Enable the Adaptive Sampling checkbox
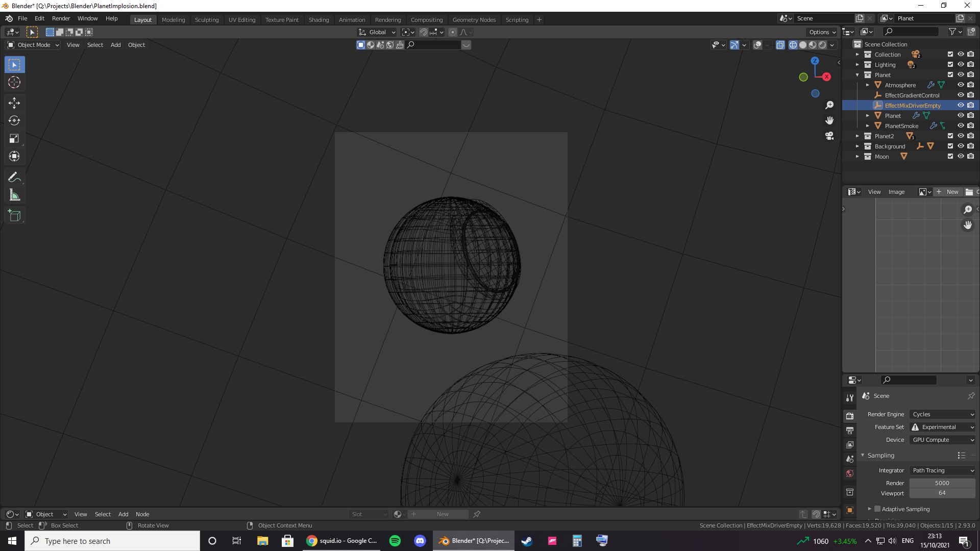This screenshot has width=980, height=551. click(877, 509)
